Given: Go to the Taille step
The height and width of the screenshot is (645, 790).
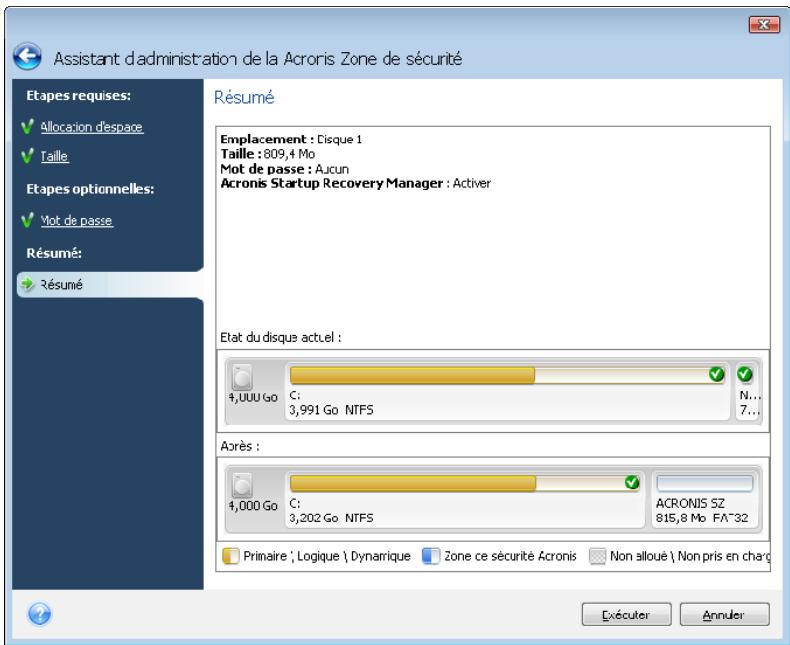Looking at the screenshot, I should [x=54, y=156].
